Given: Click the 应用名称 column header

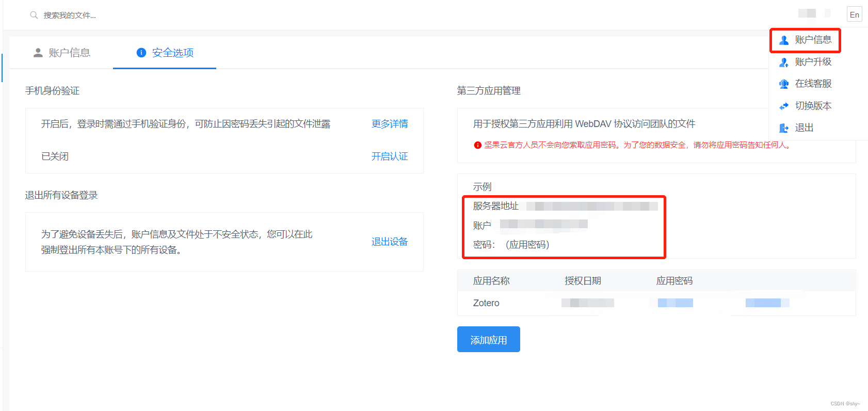Looking at the screenshot, I should 491,281.
